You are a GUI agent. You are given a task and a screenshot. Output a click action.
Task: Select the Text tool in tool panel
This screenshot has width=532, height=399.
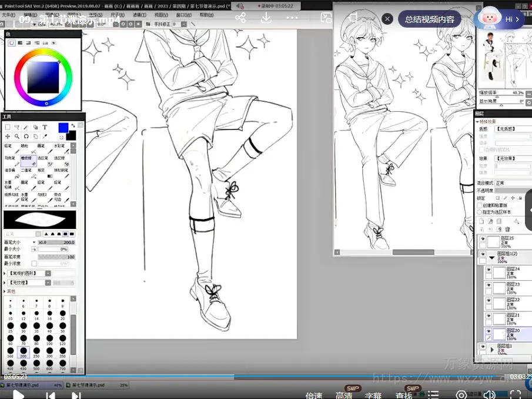click(45, 127)
